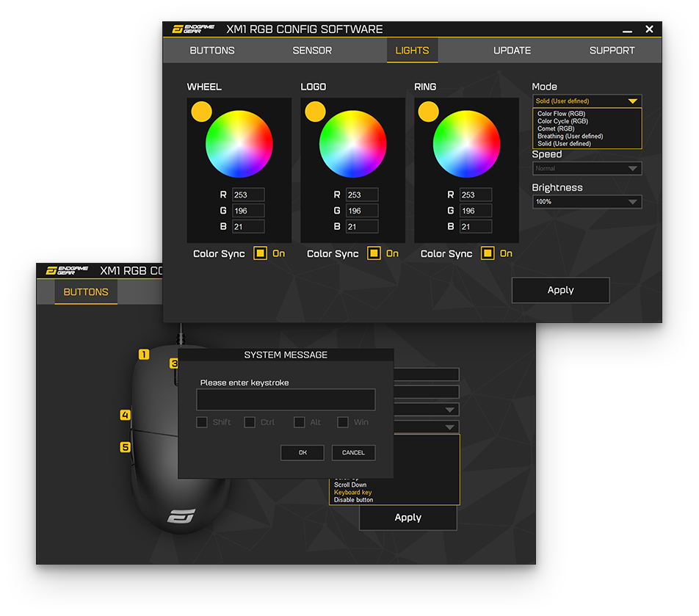The height and width of the screenshot is (616, 699).
Task: Check the Ctrl modifier checkbox
Action: pyautogui.click(x=250, y=422)
